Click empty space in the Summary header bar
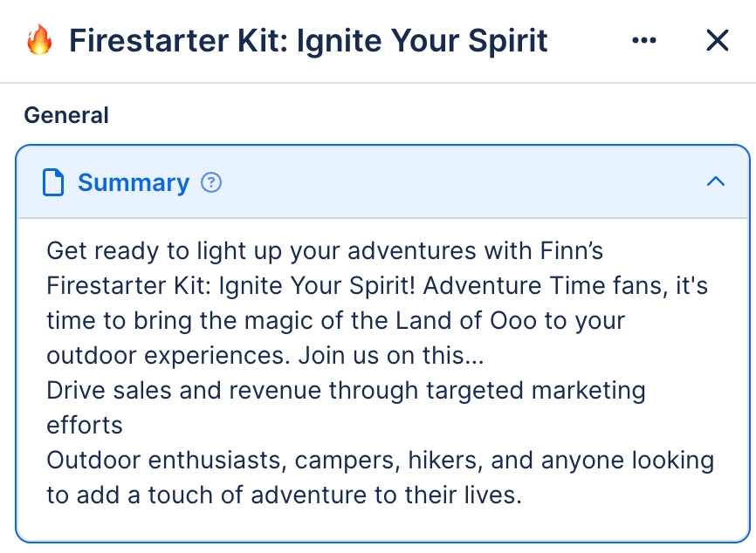The image size is (756, 553). click(x=463, y=182)
